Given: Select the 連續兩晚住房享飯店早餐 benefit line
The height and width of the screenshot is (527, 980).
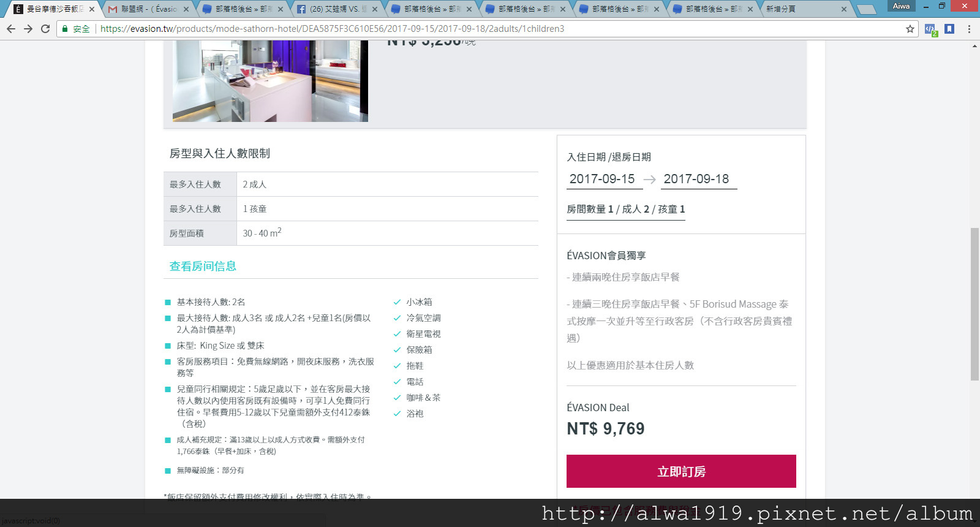Looking at the screenshot, I should pos(623,277).
